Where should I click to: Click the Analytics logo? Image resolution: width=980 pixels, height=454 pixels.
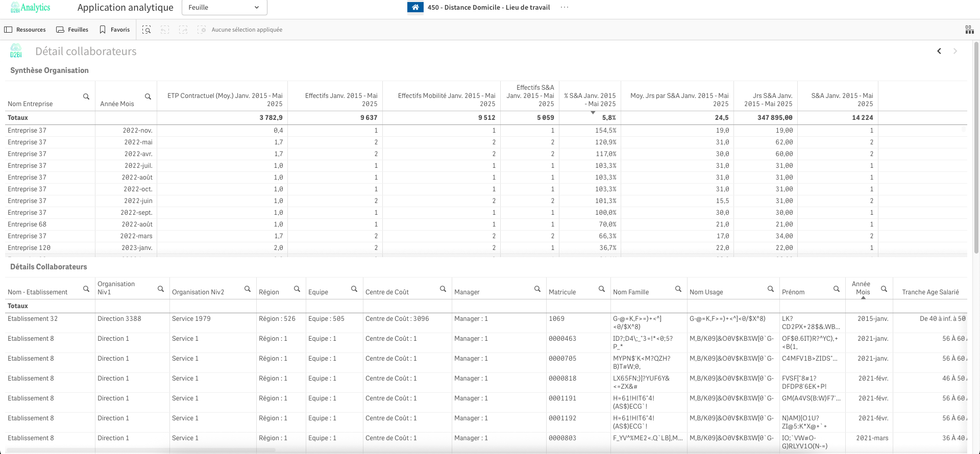click(30, 8)
